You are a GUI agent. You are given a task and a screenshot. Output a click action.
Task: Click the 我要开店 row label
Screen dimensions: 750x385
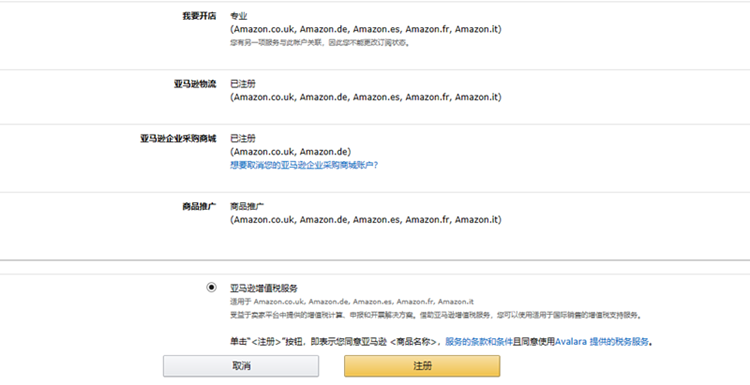click(x=199, y=16)
